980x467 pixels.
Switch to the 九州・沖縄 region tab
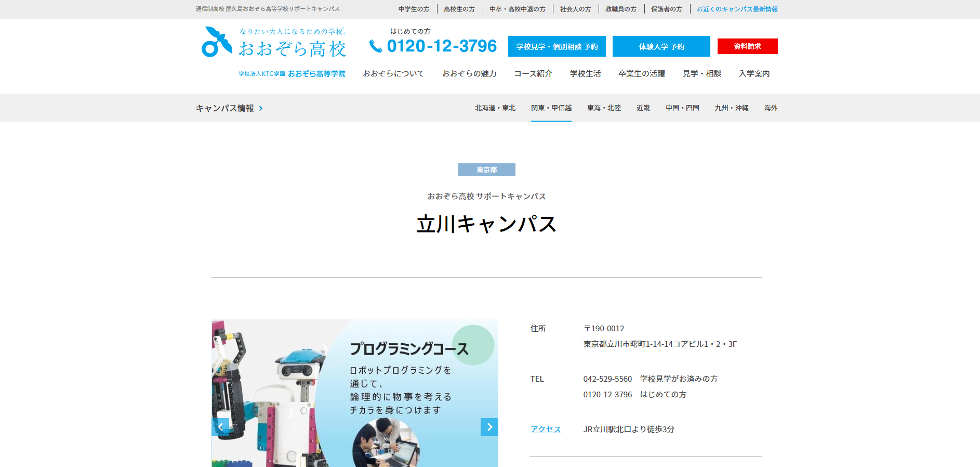731,108
